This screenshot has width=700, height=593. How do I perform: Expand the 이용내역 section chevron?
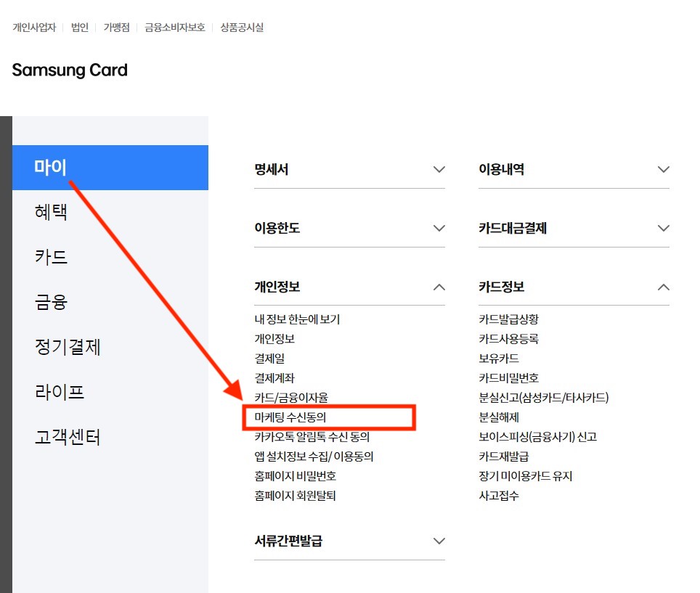click(664, 170)
